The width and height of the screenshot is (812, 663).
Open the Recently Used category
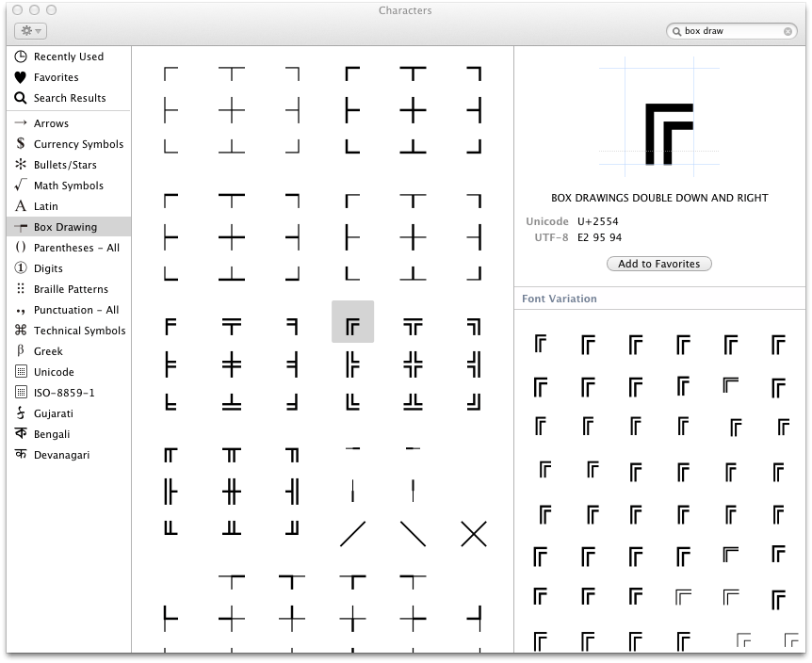click(69, 57)
